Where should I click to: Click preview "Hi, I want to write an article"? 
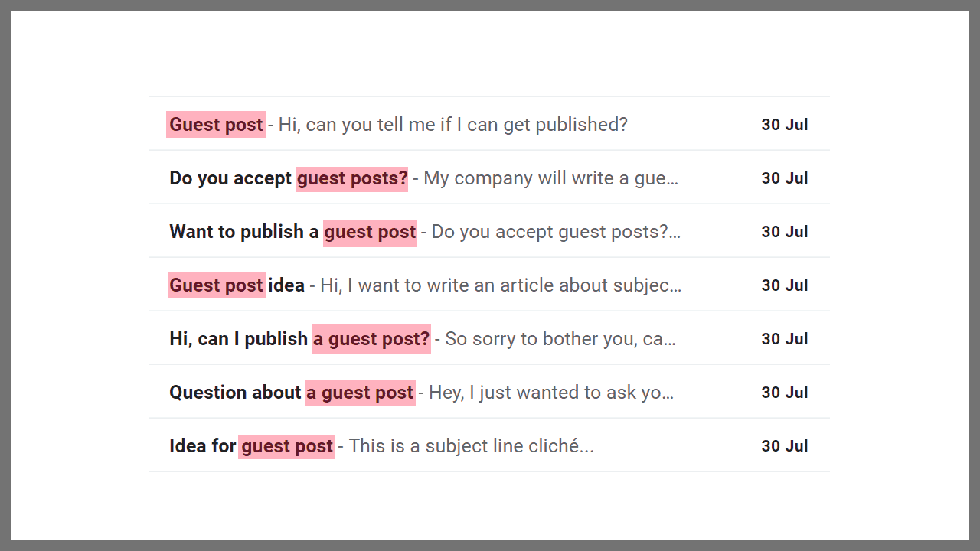[x=501, y=285]
